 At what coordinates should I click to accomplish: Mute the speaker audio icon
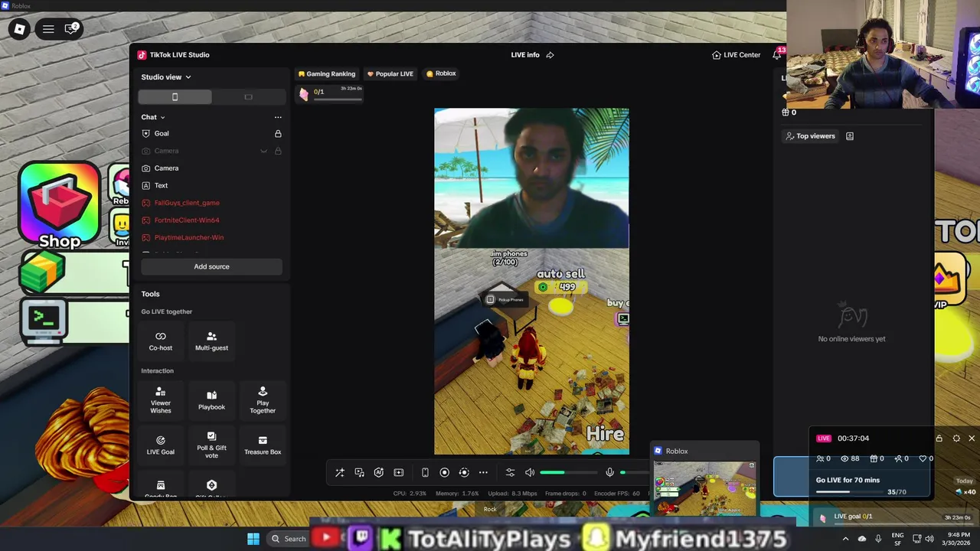click(529, 473)
